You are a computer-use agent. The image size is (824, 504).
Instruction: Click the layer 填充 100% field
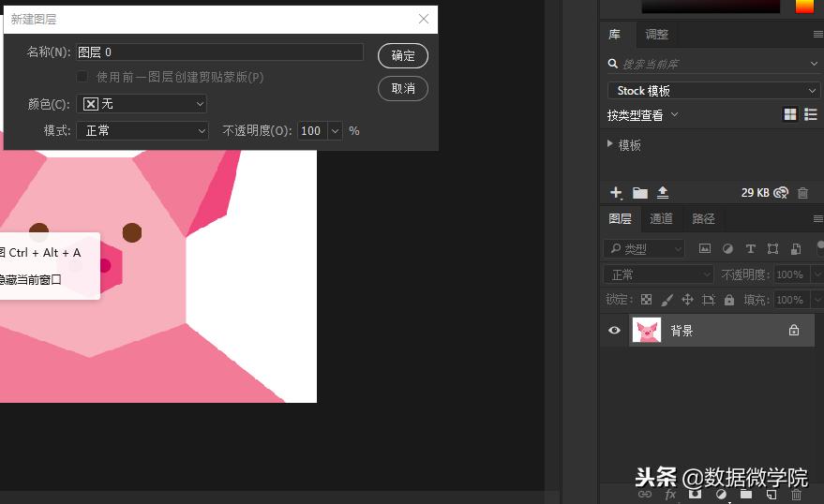pos(792,300)
